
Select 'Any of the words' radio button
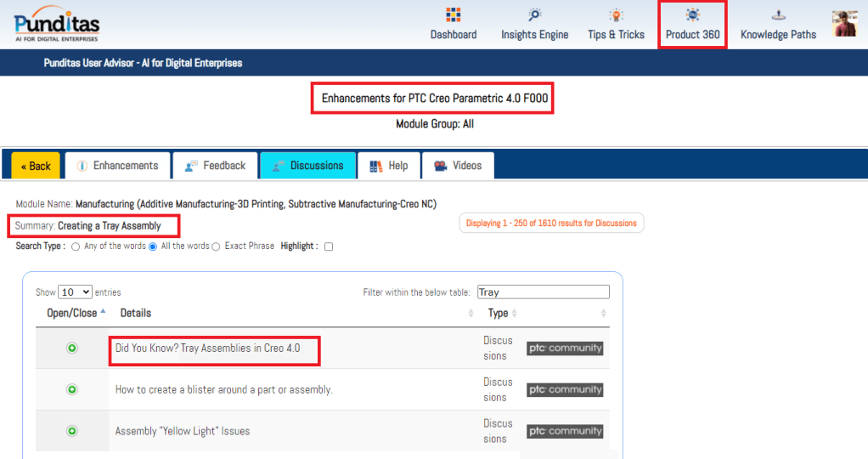76,246
